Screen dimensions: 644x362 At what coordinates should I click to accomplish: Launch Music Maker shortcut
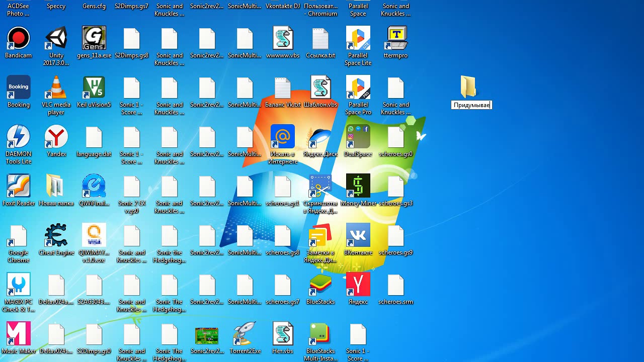tap(19, 334)
